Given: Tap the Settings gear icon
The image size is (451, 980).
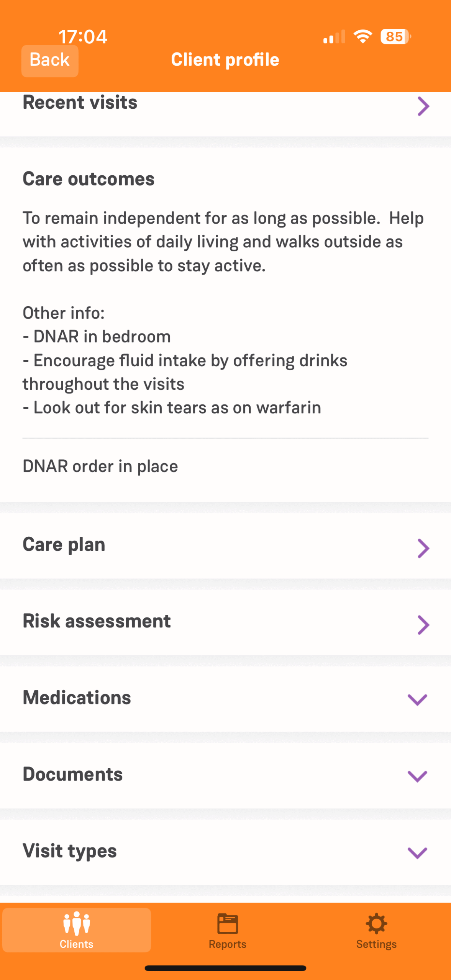Looking at the screenshot, I should (x=376, y=923).
